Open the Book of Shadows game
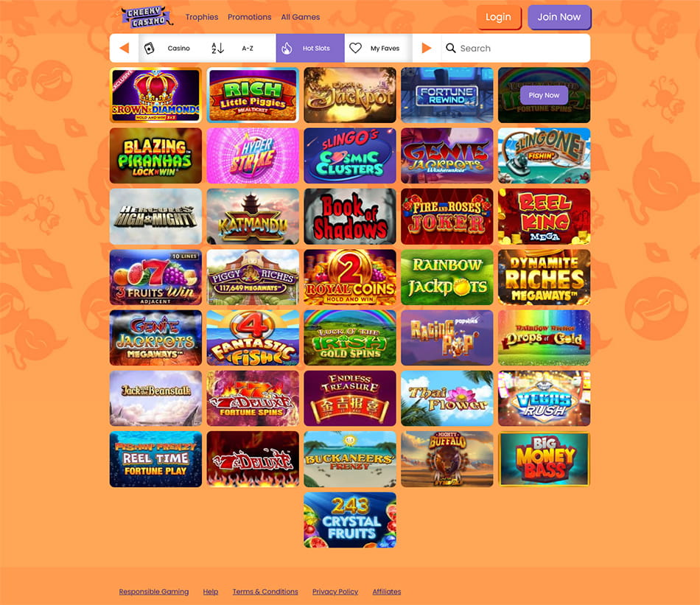The image size is (700, 605). point(350,217)
